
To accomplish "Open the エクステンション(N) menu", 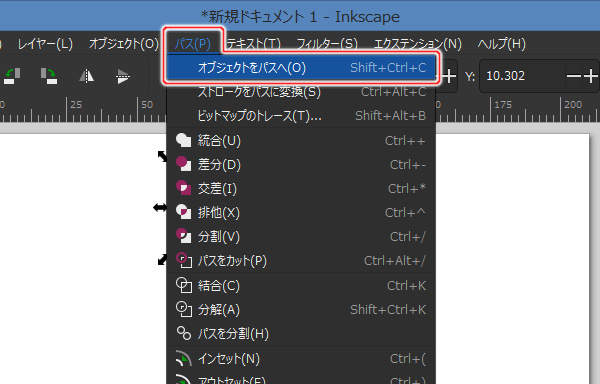I will (x=417, y=44).
